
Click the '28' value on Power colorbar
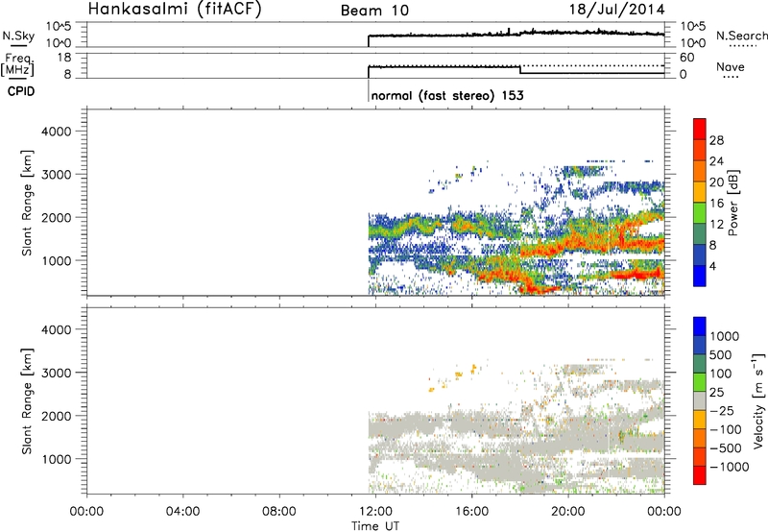point(716,140)
